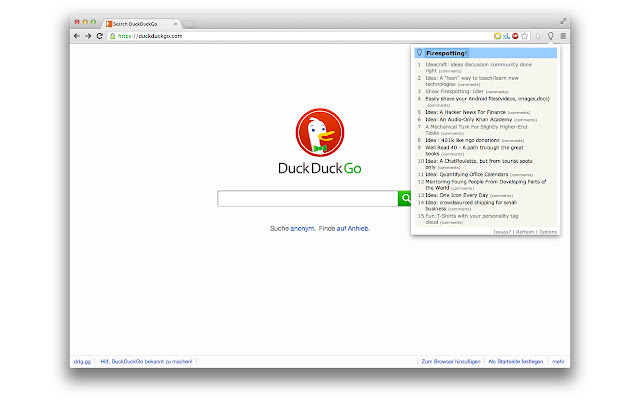Click the DuckDuckGo favicon on the tab
The image size is (640, 400).
click(x=109, y=24)
